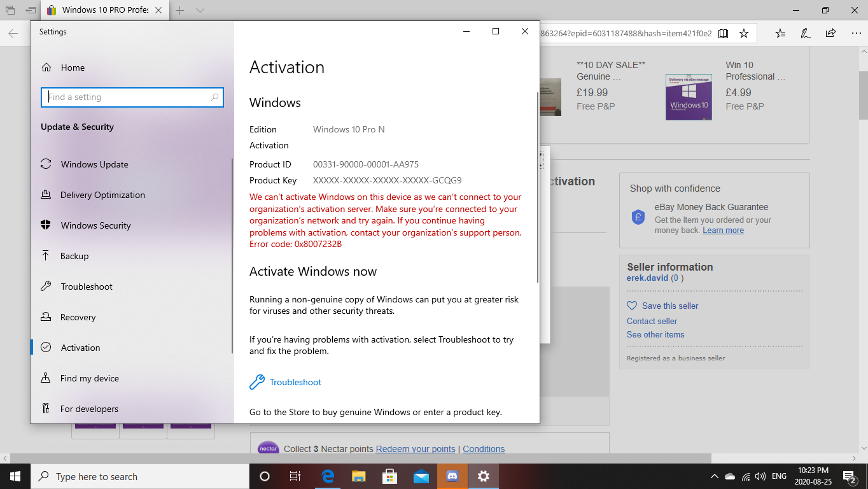Open the Action Center notifications

pyautogui.click(x=849, y=476)
